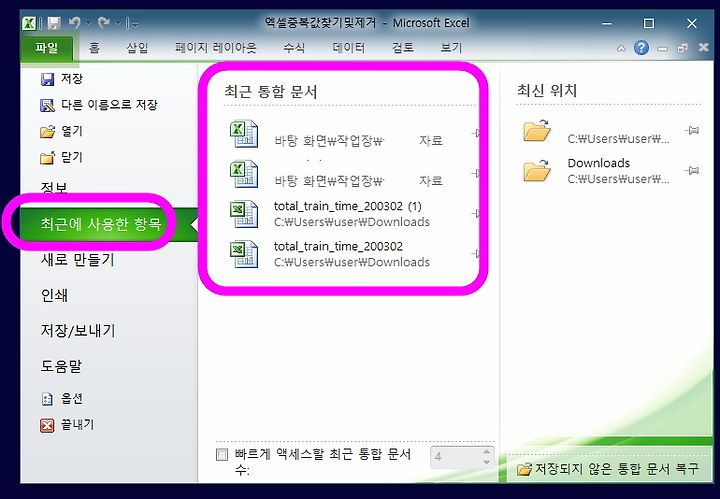Open the 인쇄 page

[x=54, y=295]
